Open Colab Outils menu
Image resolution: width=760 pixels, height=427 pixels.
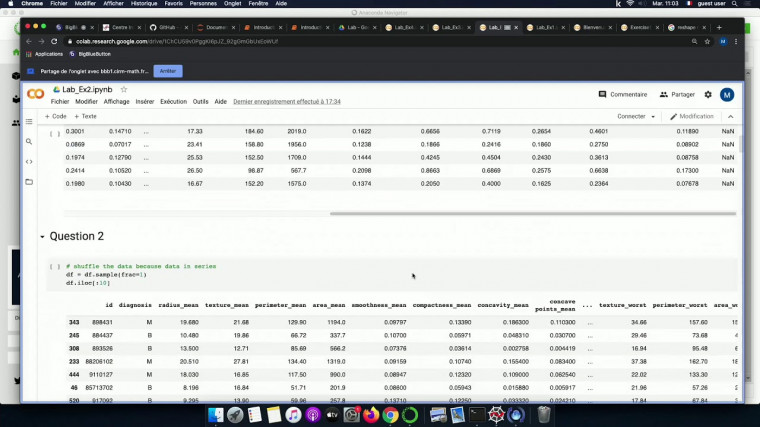(x=200, y=102)
